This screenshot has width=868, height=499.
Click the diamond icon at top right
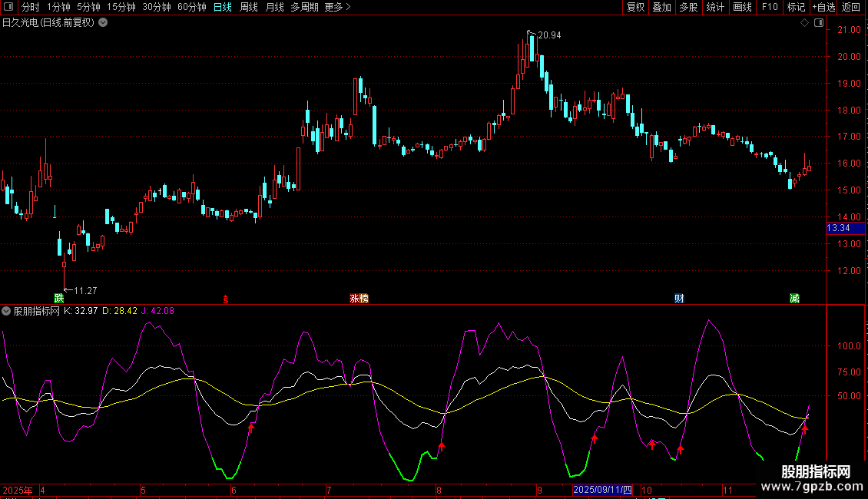click(x=804, y=23)
